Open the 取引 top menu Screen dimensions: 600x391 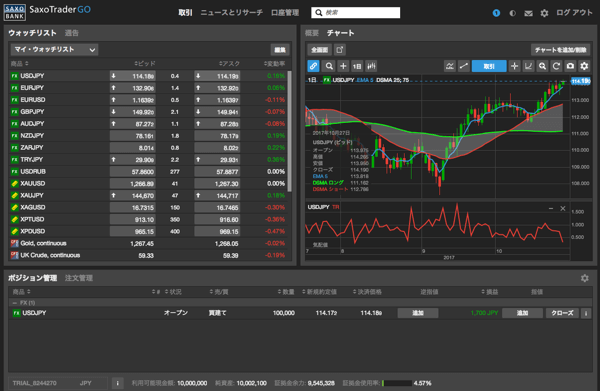click(x=185, y=13)
